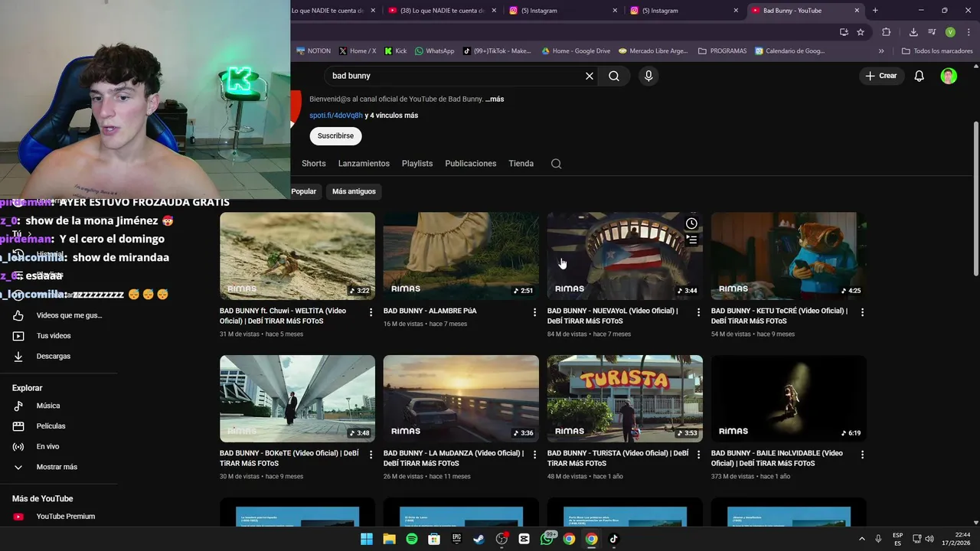Click the install-app icon in the address bar
Image resolution: width=980 pixels, height=551 pixels.
[x=844, y=32]
